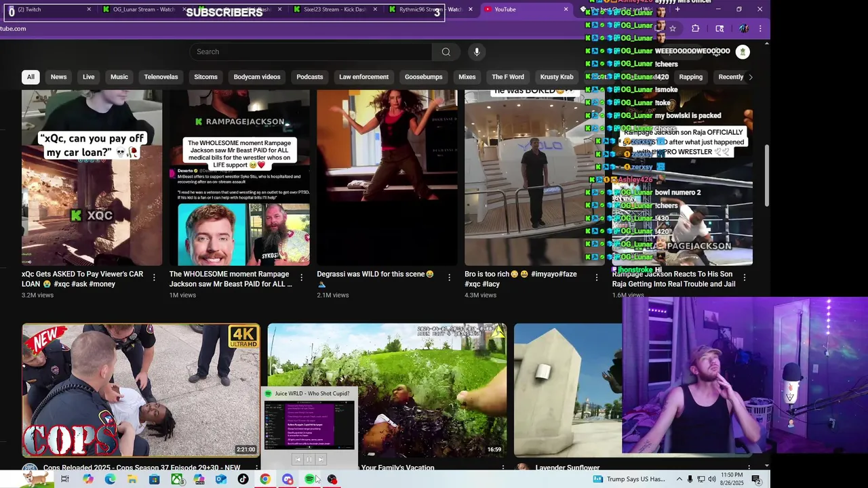Image resolution: width=868 pixels, height=488 pixels.
Task: Open the Cops Reloaded 2025 thumbnail
Action: (x=141, y=390)
